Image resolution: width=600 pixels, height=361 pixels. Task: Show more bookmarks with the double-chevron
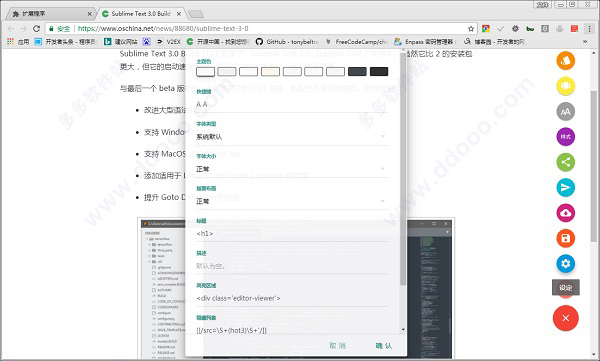[585, 41]
